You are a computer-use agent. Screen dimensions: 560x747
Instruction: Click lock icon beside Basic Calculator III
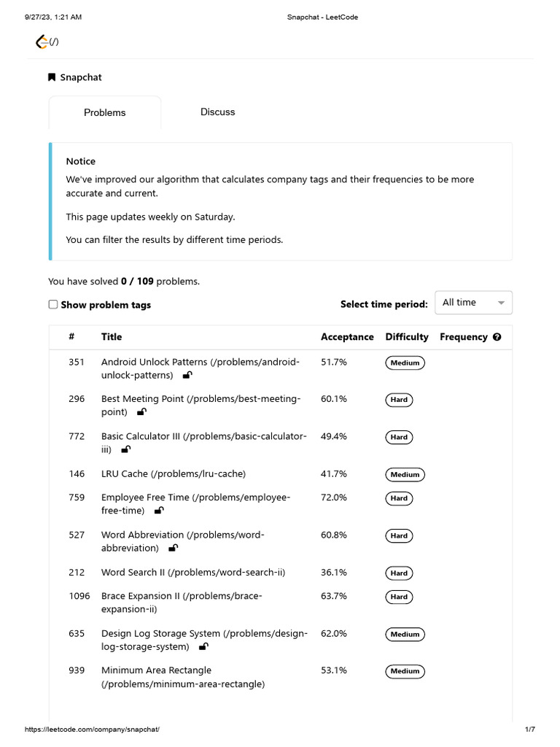(x=126, y=450)
